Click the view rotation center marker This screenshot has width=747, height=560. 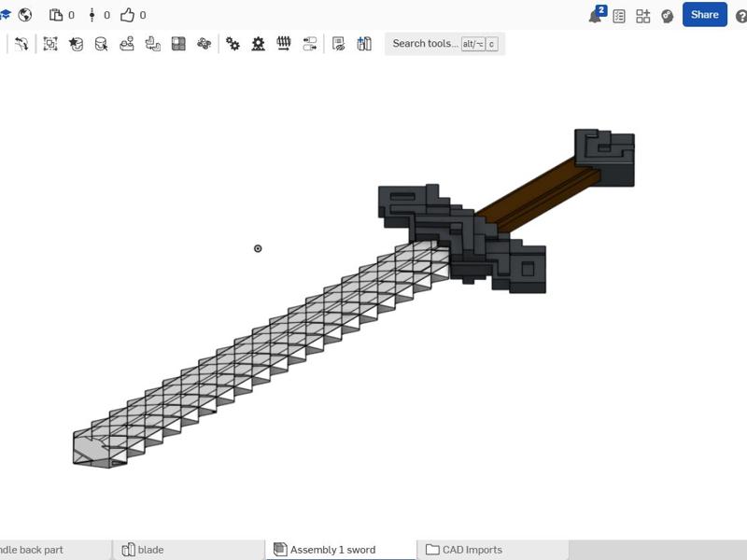(258, 248)
